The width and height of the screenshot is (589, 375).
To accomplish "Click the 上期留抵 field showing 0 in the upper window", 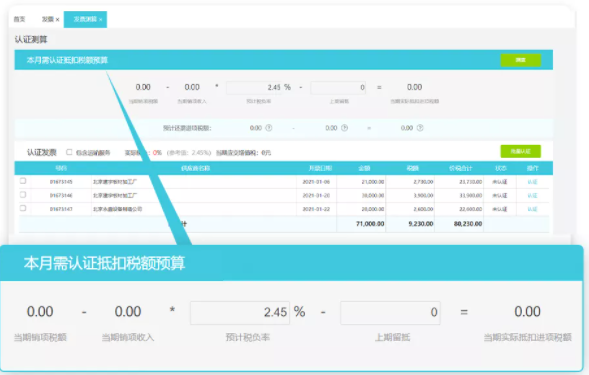I will pyautogui.click(x=338, y=88).
